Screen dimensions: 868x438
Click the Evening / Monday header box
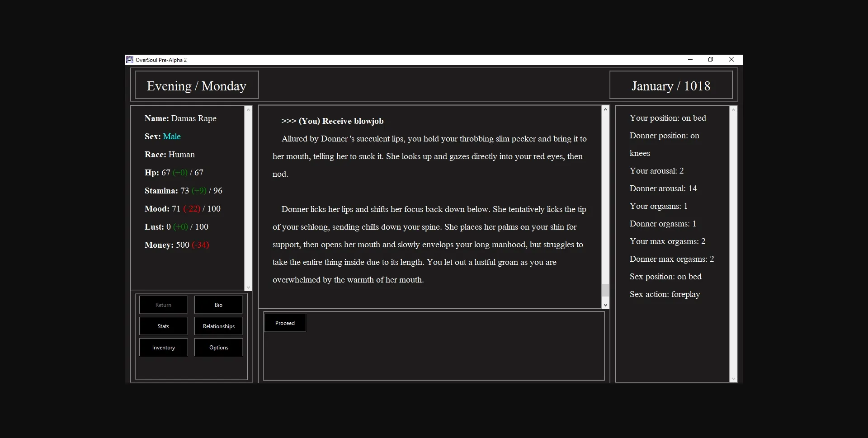tap(196, 85)
